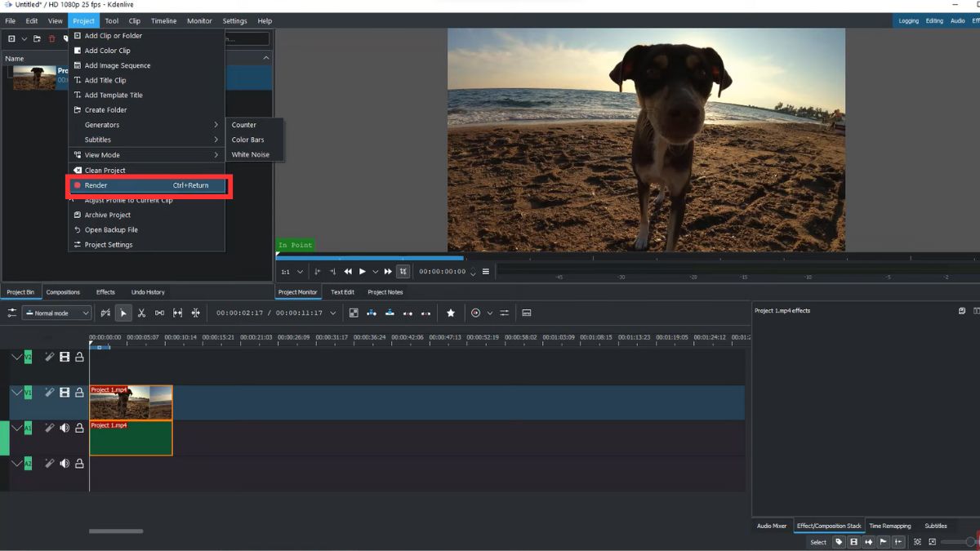This screenshot has height=551, width=980.
Task: Click the Project 1.mp4 video clip on V1
Action: [x=131, y=402]
